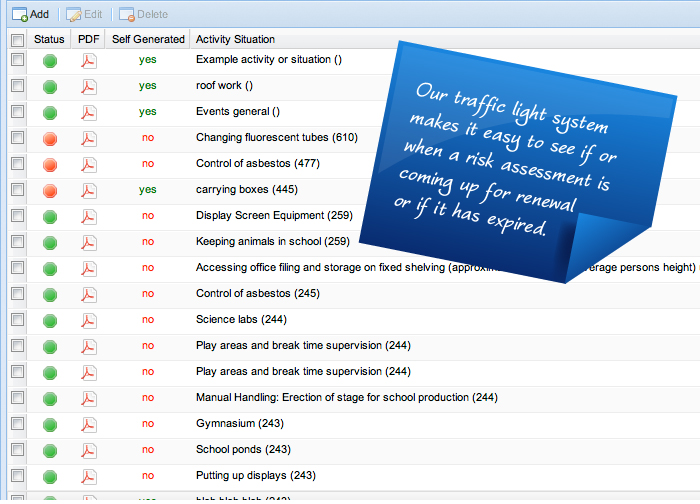Open PDF for carrying boxes (445)
The height and width of the screenshot is (504, 700).
click(88, 191)
